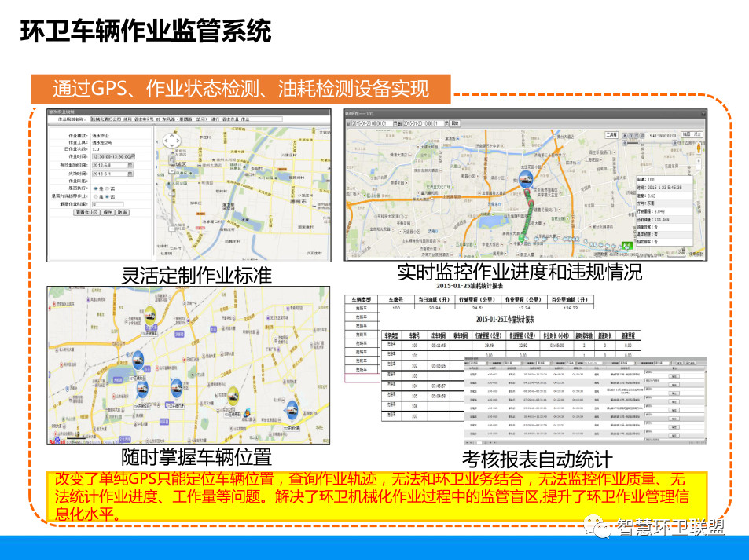Expand the 失效时间 date picker
This screenshot has height=560, width=749.
(x=130, y=174)
